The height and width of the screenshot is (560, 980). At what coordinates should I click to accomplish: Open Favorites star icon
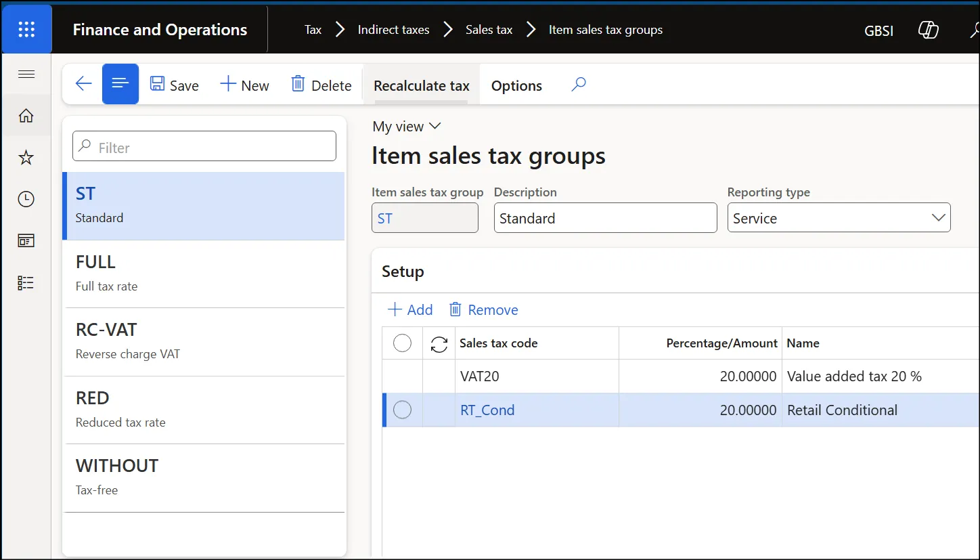coord(26,158)
